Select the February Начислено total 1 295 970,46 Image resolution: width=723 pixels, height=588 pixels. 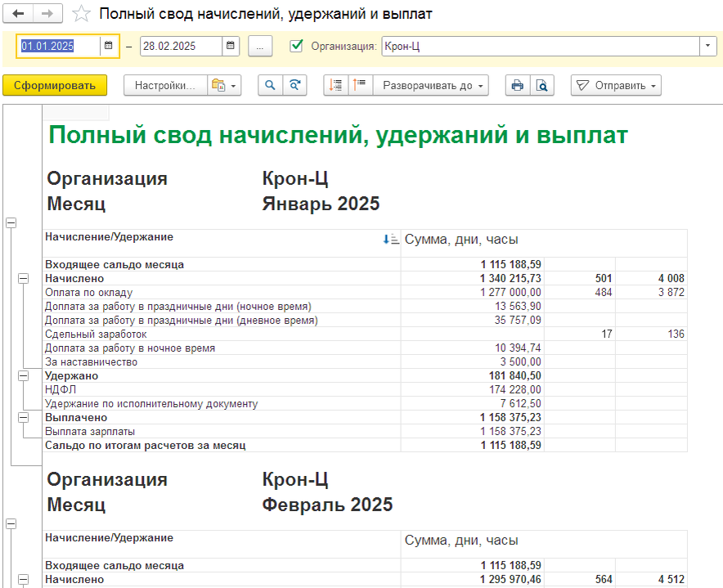pyautogui.click(x=510, y=579)
